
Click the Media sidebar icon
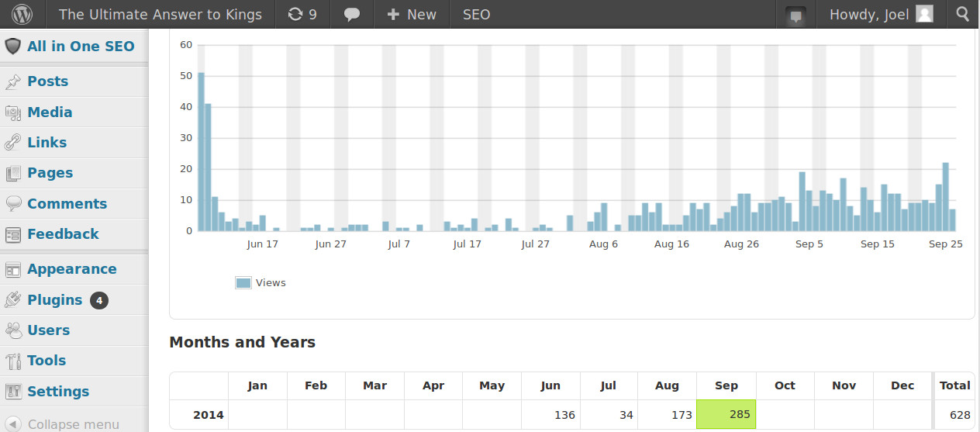click(x=12, y=112)
